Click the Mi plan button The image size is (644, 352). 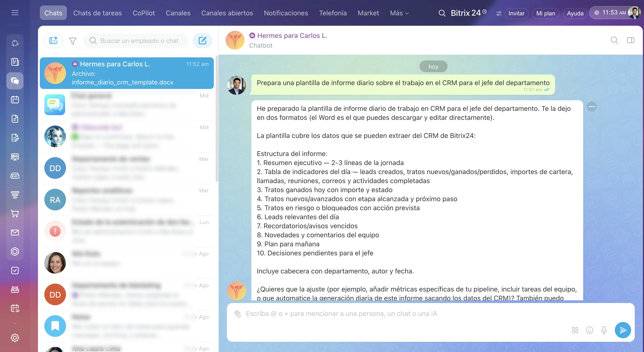click(x=545, y=13)
